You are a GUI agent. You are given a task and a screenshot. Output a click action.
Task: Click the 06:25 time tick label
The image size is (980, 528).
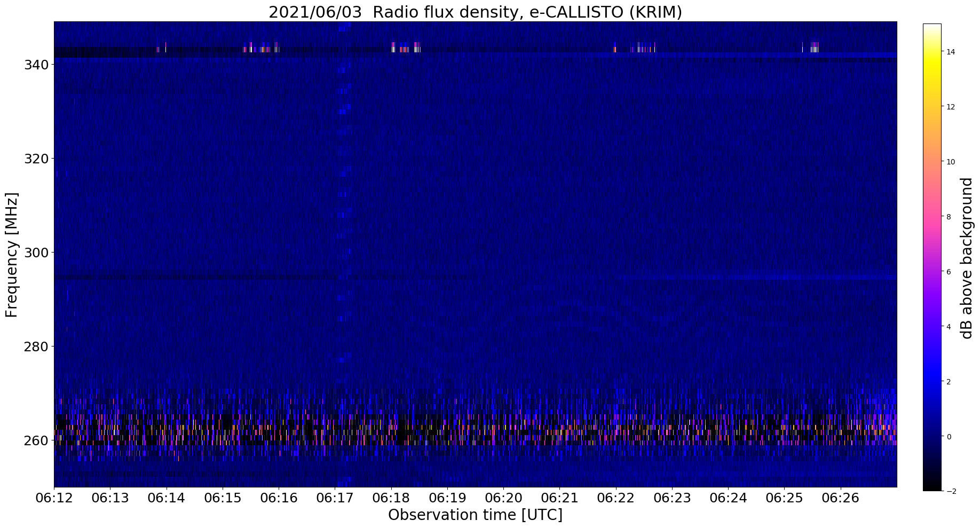(x=785, y=498)
